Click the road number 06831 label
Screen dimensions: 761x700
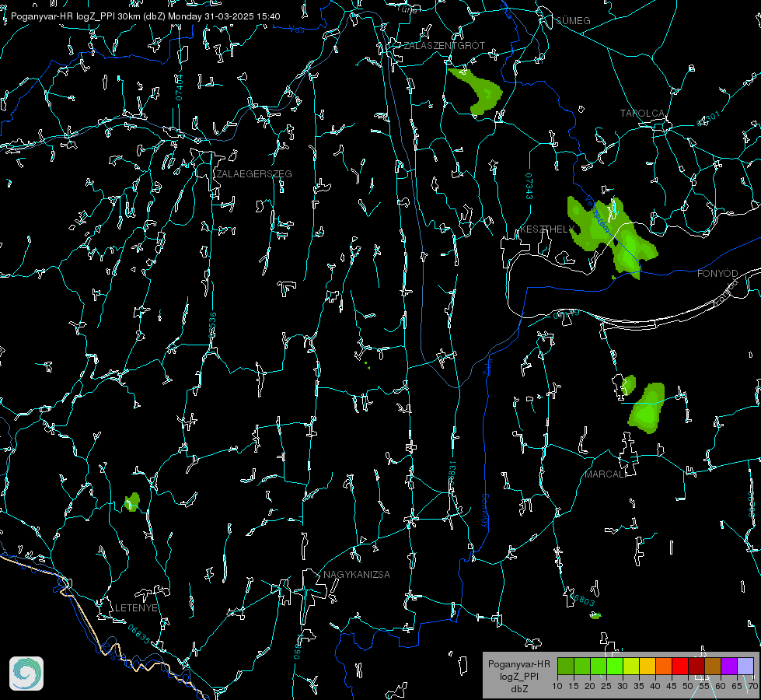(452, 473)
